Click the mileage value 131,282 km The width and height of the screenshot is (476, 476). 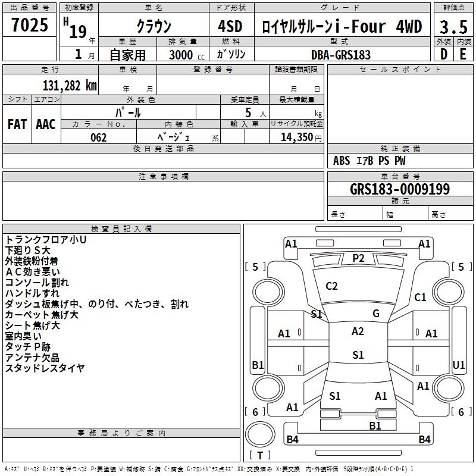point(70,85)
